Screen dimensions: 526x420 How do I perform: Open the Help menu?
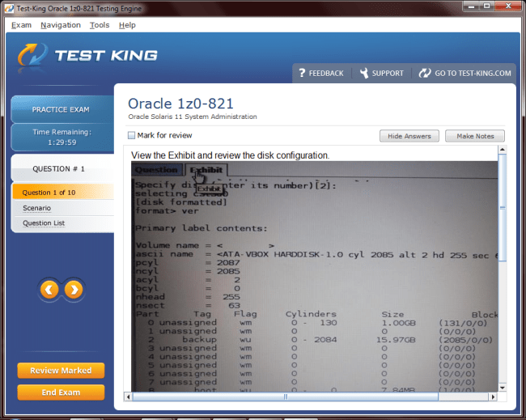pos(127,25)
